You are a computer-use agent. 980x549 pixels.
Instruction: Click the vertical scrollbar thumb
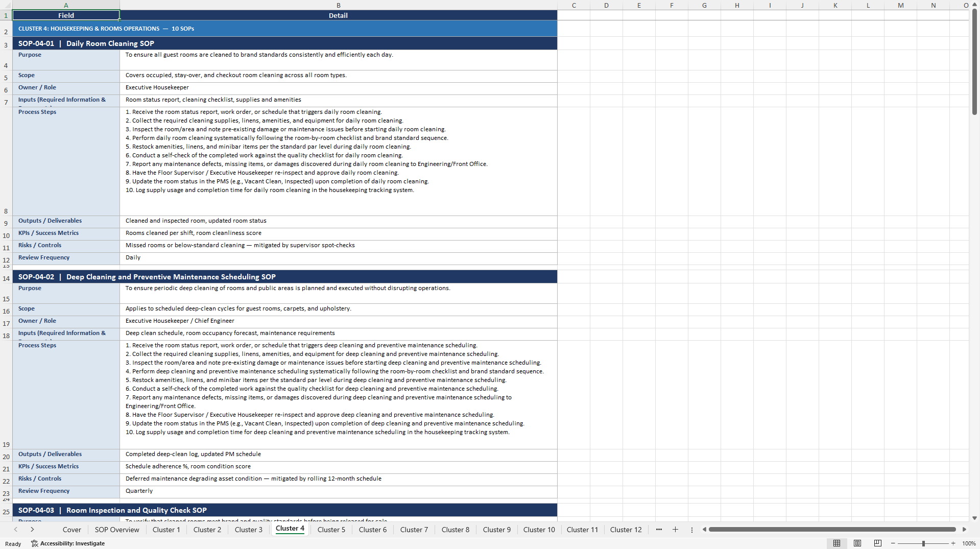974,61
